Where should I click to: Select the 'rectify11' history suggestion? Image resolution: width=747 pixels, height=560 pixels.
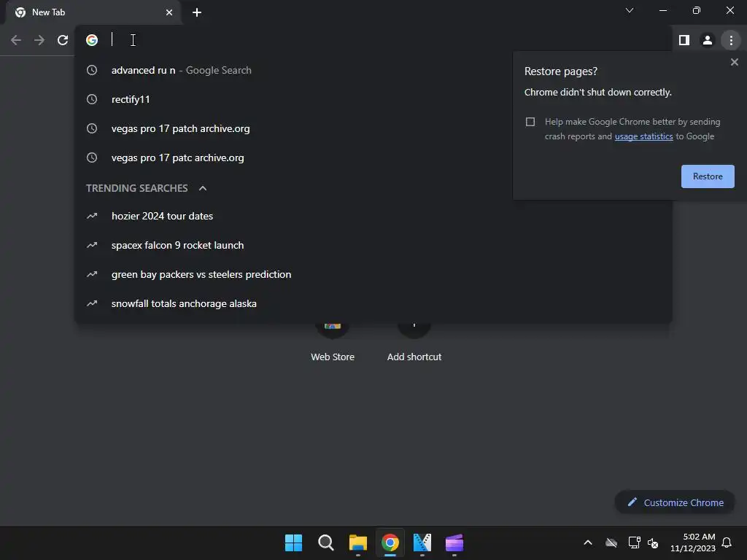(373, 99)
